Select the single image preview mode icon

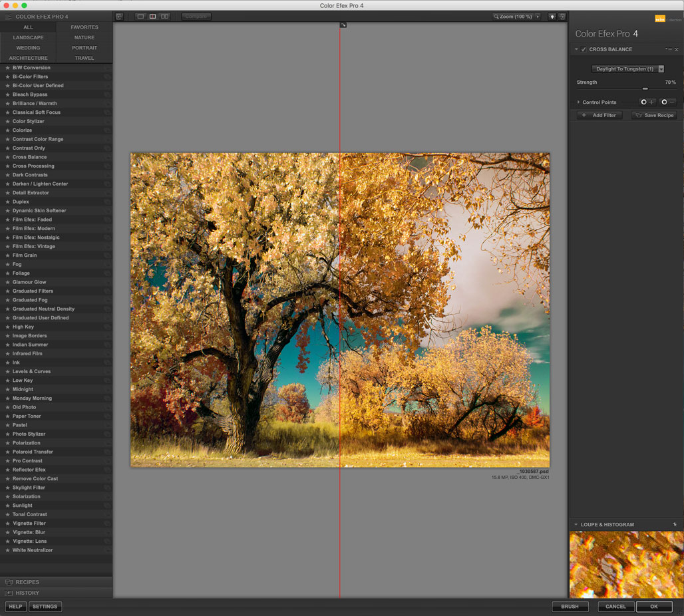click(x=140, y=16)
